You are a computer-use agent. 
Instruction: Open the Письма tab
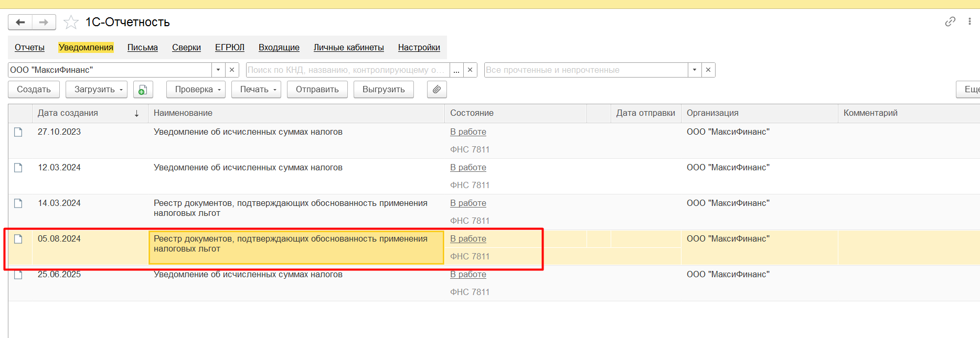(x=143, y=47)
